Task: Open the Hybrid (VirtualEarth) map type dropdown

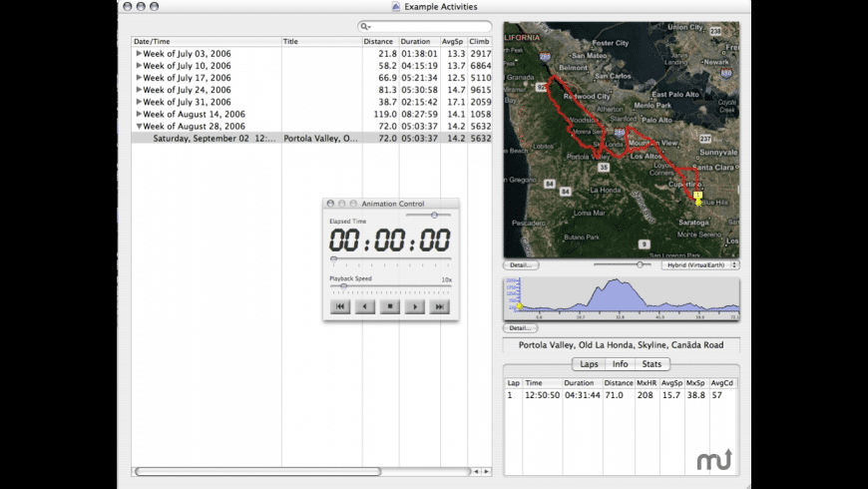Action: 700,265
